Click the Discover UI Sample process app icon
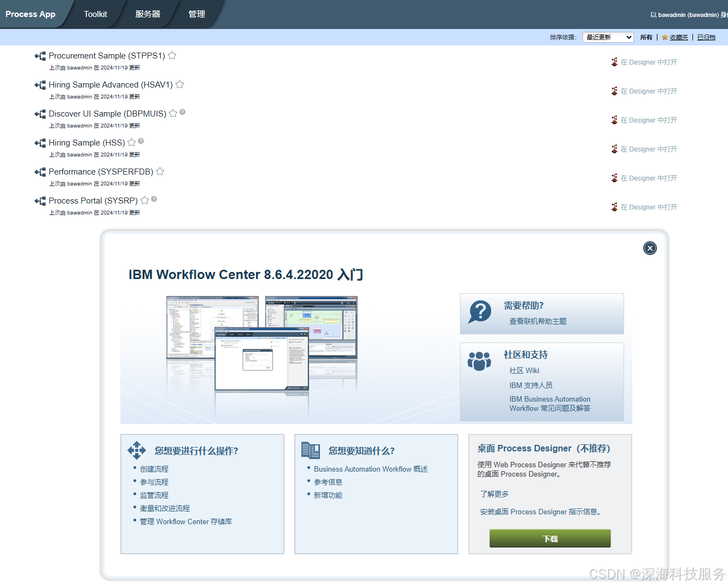This screenshot has height=586, width=728. click(x=40, y=114)
